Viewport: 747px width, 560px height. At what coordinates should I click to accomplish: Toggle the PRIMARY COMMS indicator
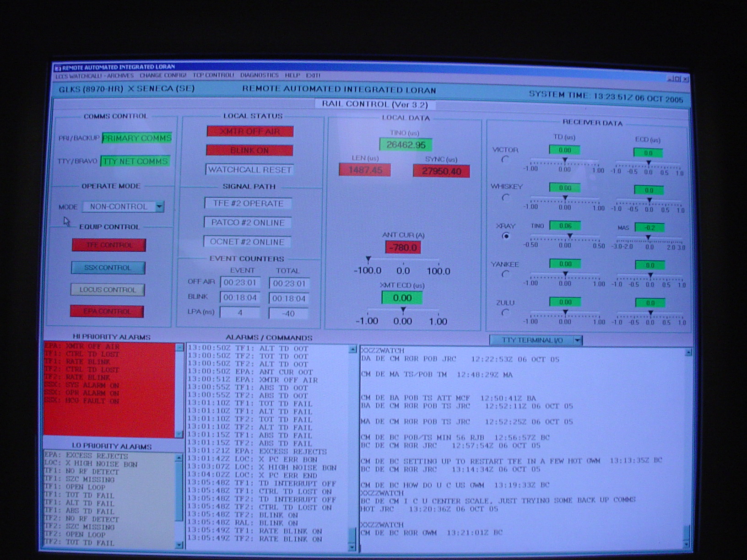click(137, 138)
